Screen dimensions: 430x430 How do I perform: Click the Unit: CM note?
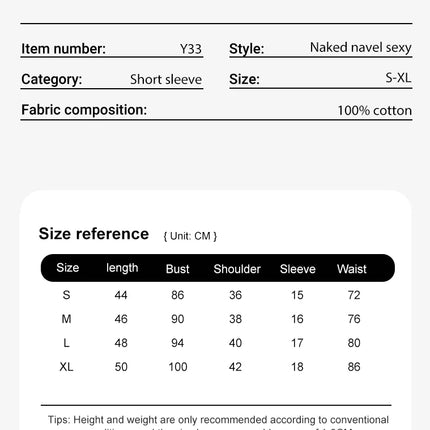point(190,236)
